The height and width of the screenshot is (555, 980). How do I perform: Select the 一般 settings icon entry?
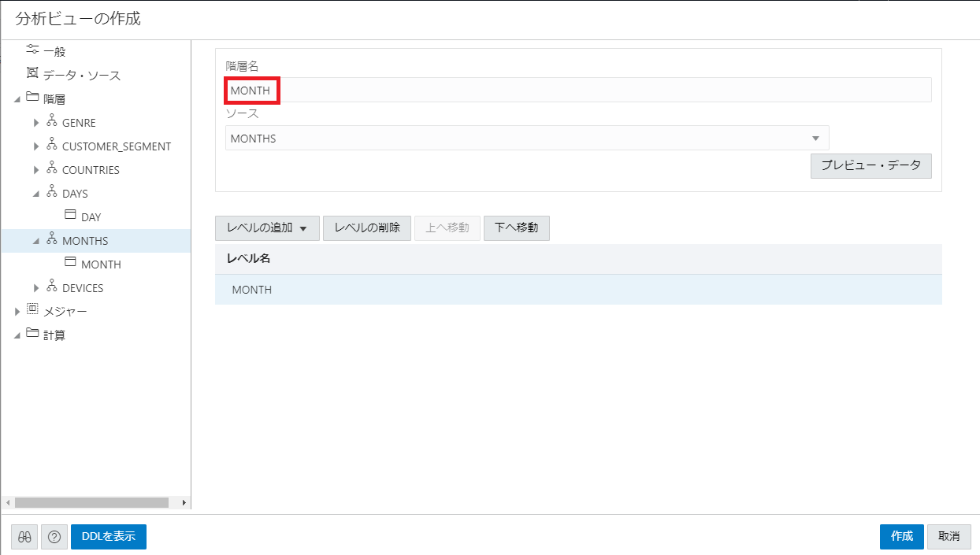[x=33, y=50]
